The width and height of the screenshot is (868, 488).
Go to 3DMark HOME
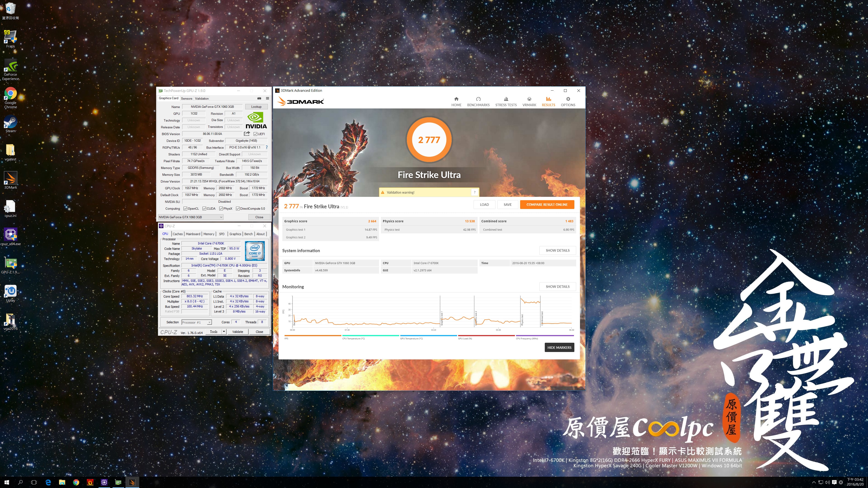pos(456,102)
